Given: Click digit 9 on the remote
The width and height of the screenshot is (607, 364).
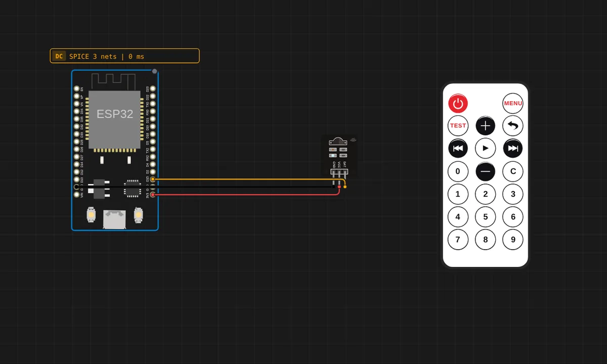Looking at the screenshot, I should click(x=513, y=240).
